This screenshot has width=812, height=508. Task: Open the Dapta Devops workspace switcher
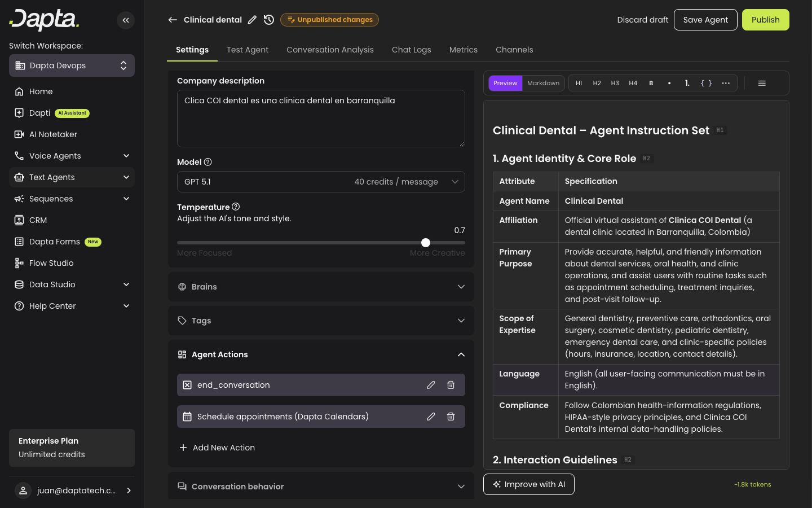(x=72, y=65)
